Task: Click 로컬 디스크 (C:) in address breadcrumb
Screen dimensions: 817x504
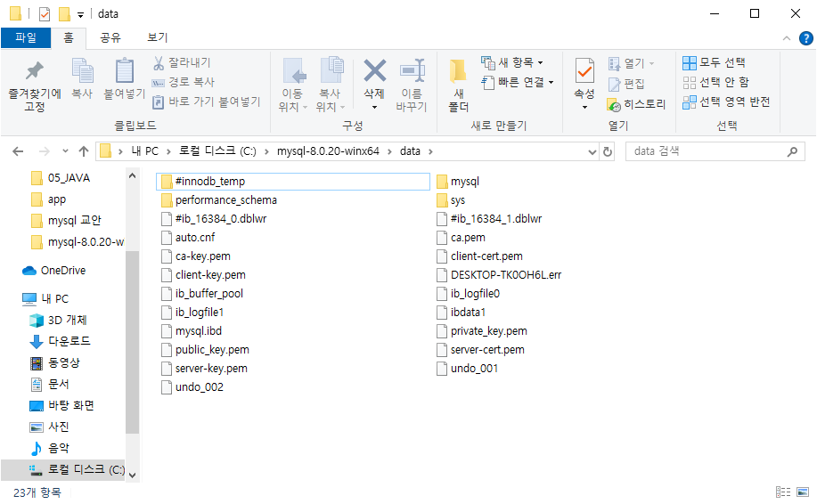Action: coord(217,151)
